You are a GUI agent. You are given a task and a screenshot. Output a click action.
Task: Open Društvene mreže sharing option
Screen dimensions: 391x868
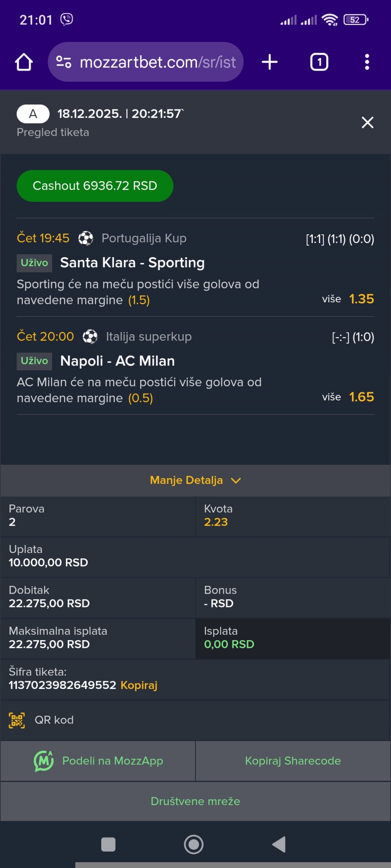[x=195, y=801]
